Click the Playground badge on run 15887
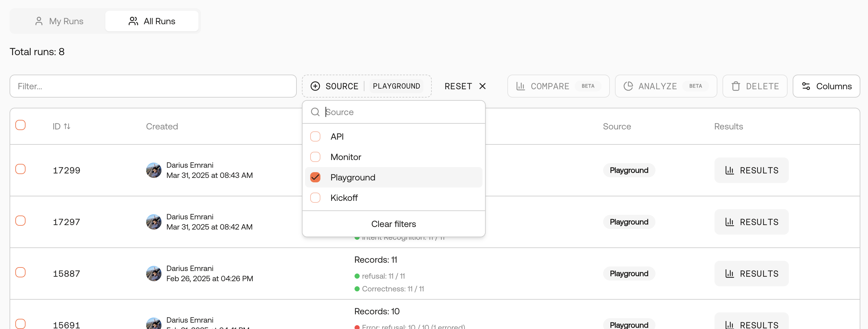Image resolution: width=868 pixels, height=329 pixels. point(629,274)
